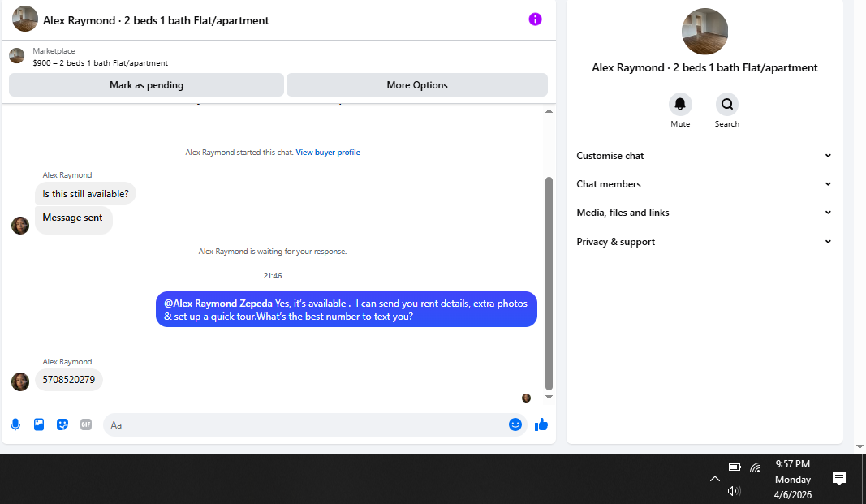
Task: Select the 'Message sent' bubble
Action: (74, 219)
